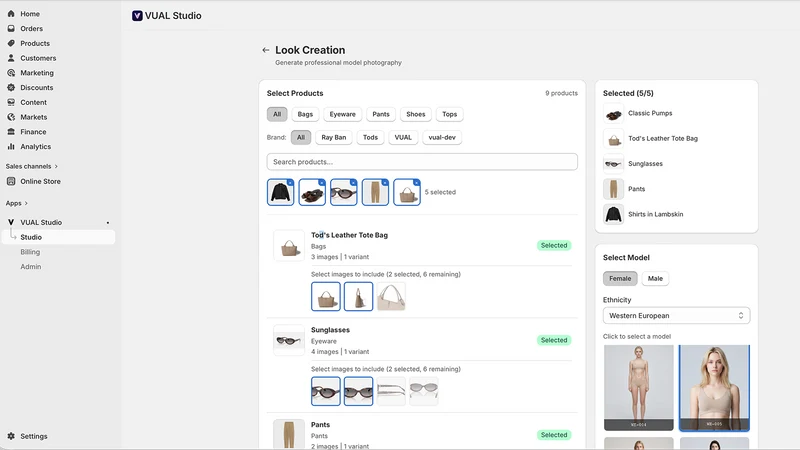Choose Male model gender

(x=655, y=279)
